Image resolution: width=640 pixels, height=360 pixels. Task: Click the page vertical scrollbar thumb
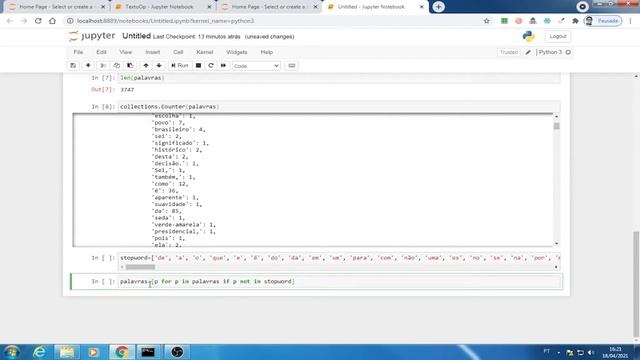click(636, 283)
